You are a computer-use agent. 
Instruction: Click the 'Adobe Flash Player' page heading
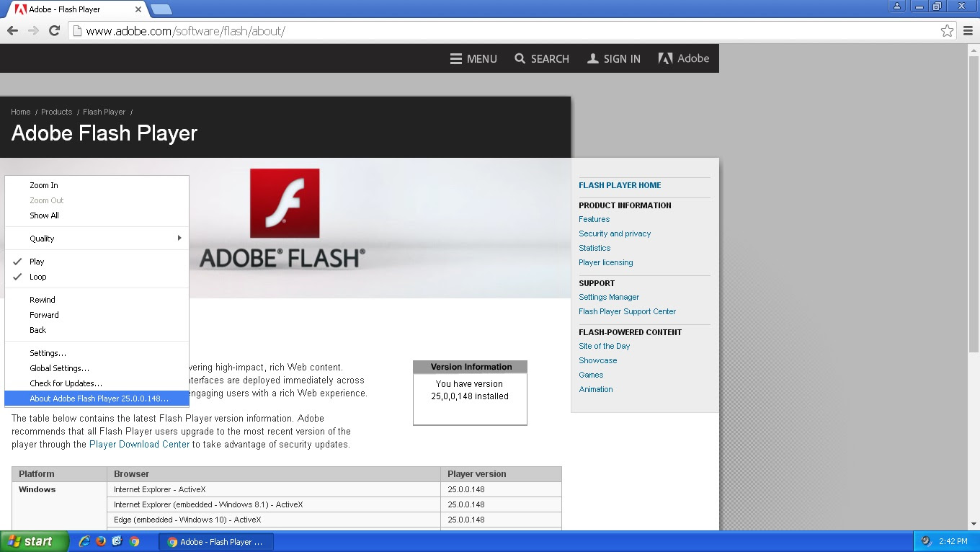[104, 133]
